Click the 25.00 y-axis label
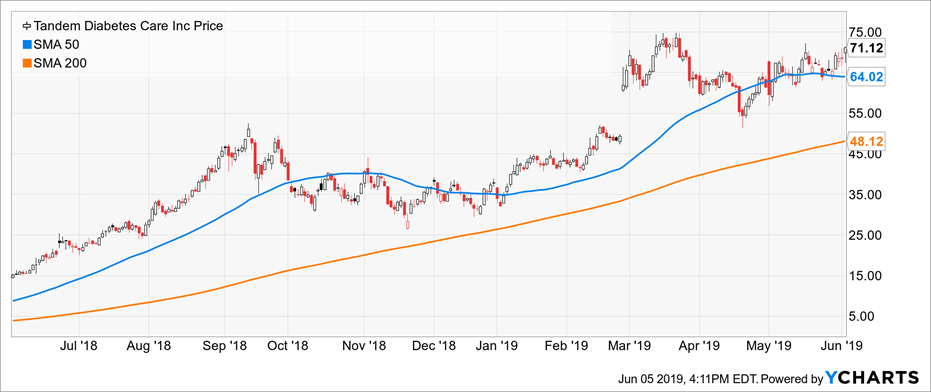This screenshot has height=392, width=931. [x=865, y=235]
